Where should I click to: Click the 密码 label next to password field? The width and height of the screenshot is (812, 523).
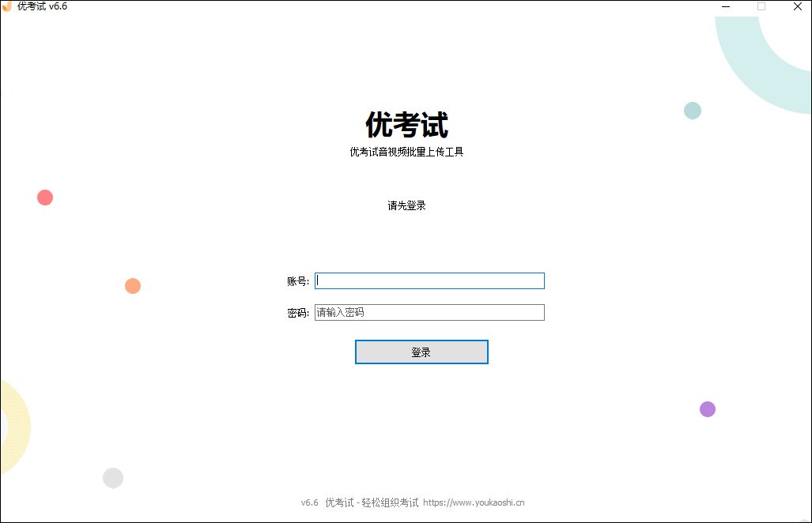298,312
